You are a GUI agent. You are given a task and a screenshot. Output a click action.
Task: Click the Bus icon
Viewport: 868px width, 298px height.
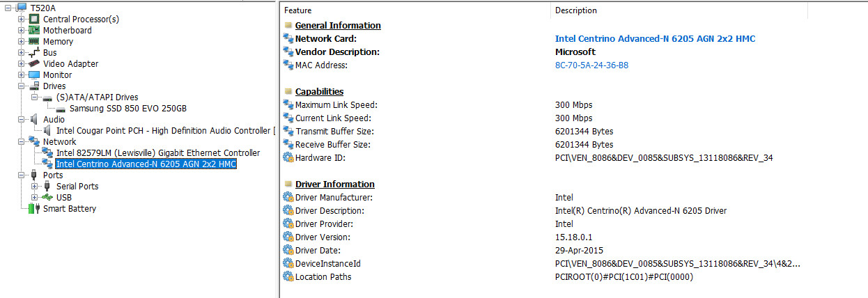click(x=34, y=52)
